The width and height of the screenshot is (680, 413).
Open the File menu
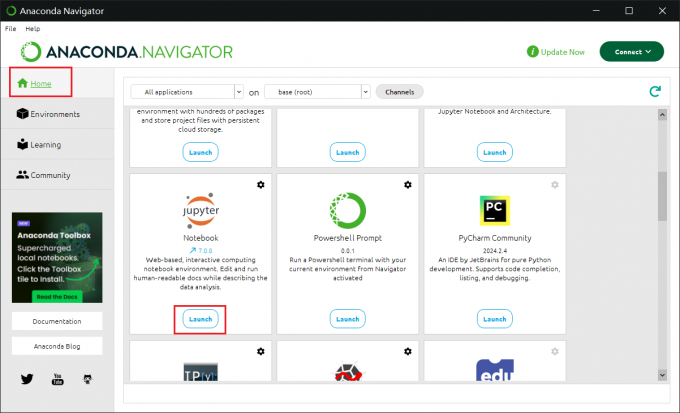pyautogui.click(x=10, y=29)
